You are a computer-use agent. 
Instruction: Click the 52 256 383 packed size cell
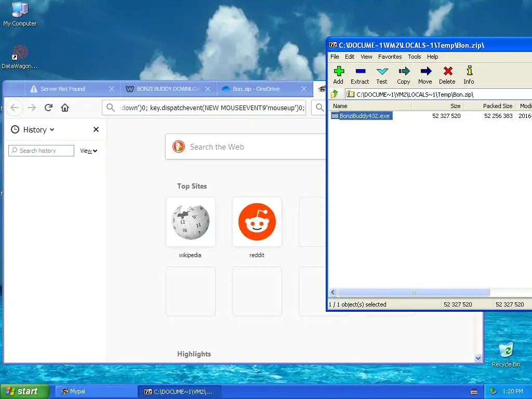tap(498, 116)
